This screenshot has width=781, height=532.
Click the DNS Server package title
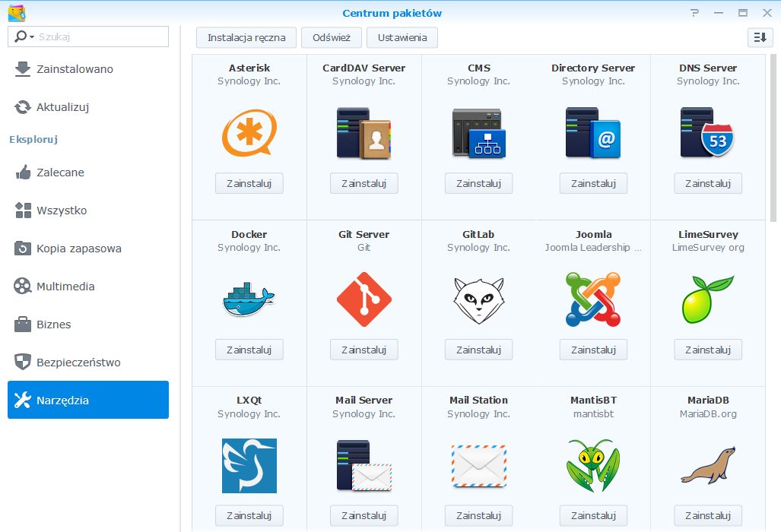click(x=708, y=68)
